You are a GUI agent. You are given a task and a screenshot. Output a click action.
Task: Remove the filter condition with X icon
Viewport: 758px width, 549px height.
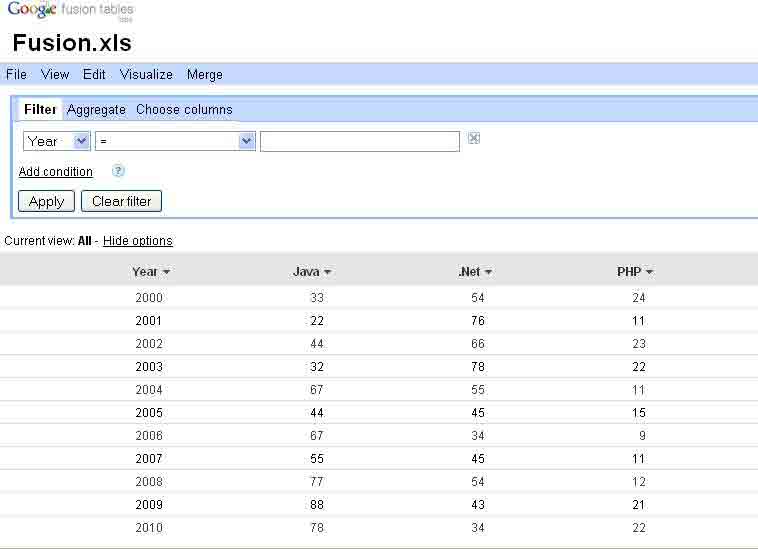474,139
